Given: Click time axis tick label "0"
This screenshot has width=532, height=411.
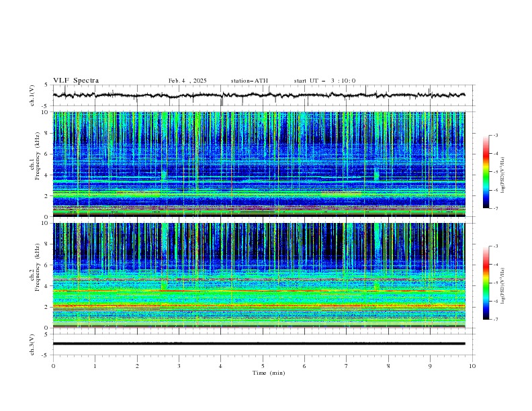Looking at the screenshot, I should click(x=53, y=366).
